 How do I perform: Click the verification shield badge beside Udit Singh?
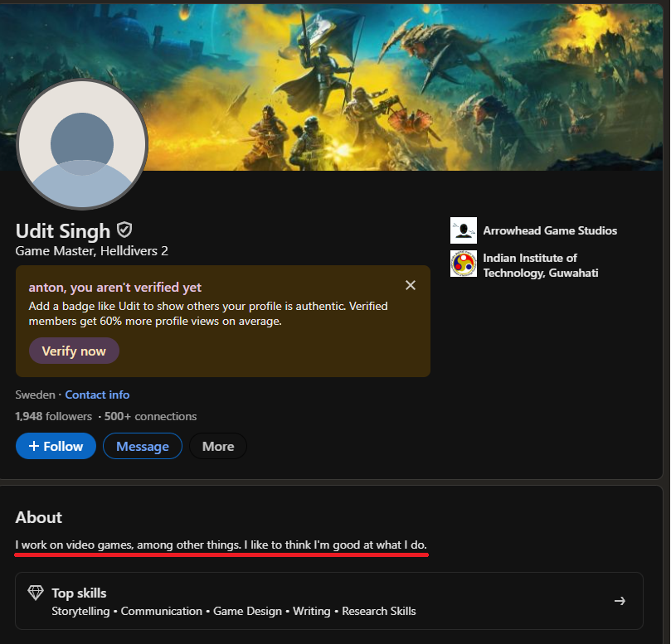point(124,230)
